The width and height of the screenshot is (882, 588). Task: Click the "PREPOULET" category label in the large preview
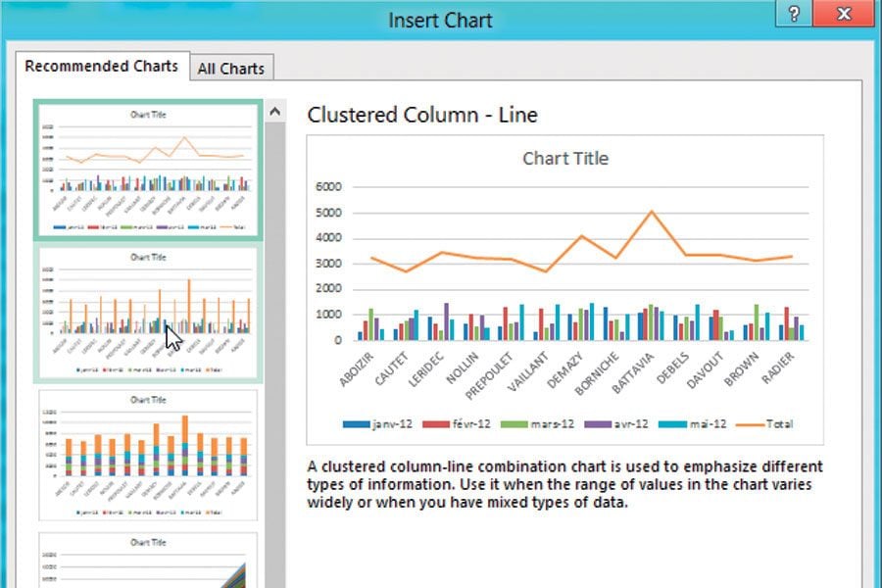[x=489, y=376]
